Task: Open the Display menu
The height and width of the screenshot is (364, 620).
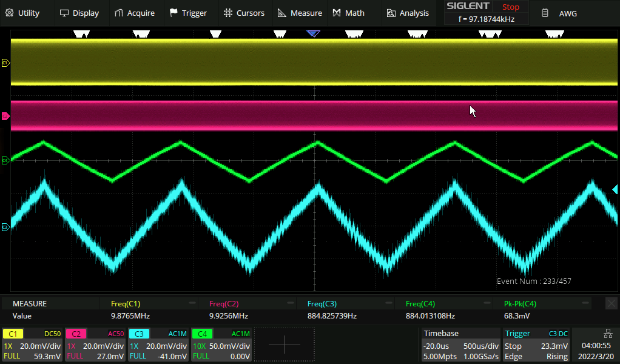Action: tap(79, 13)
